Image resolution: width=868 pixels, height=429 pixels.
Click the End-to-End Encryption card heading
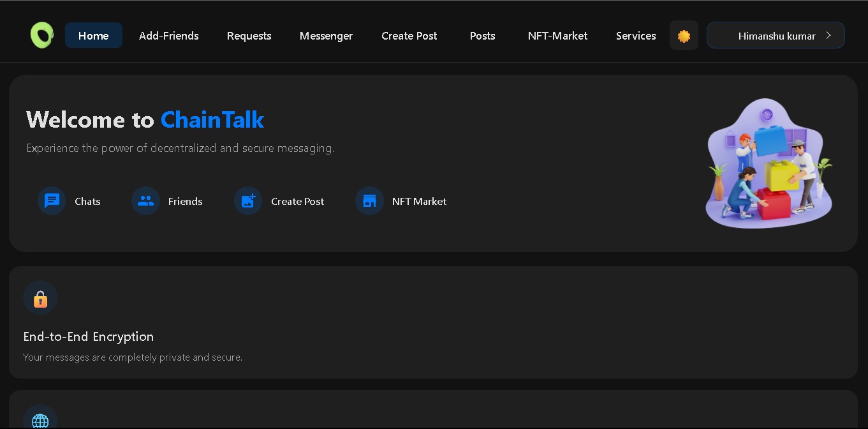click(x=89, y=336)
